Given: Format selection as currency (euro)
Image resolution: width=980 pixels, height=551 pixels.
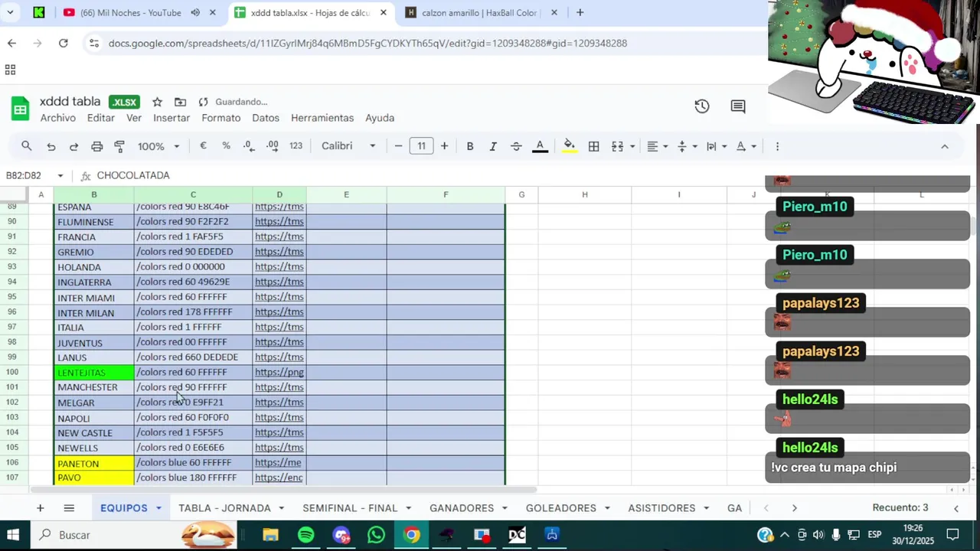Looking at the screenshot, I should pyautogui.click(x=203, y=146).
